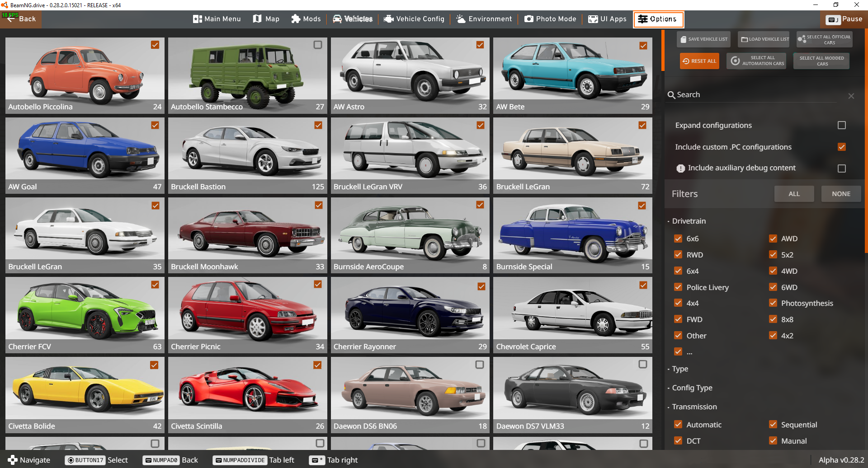Open the Vehicle Config tab
This screenshot has width=868, height=468.
point(414,19)
